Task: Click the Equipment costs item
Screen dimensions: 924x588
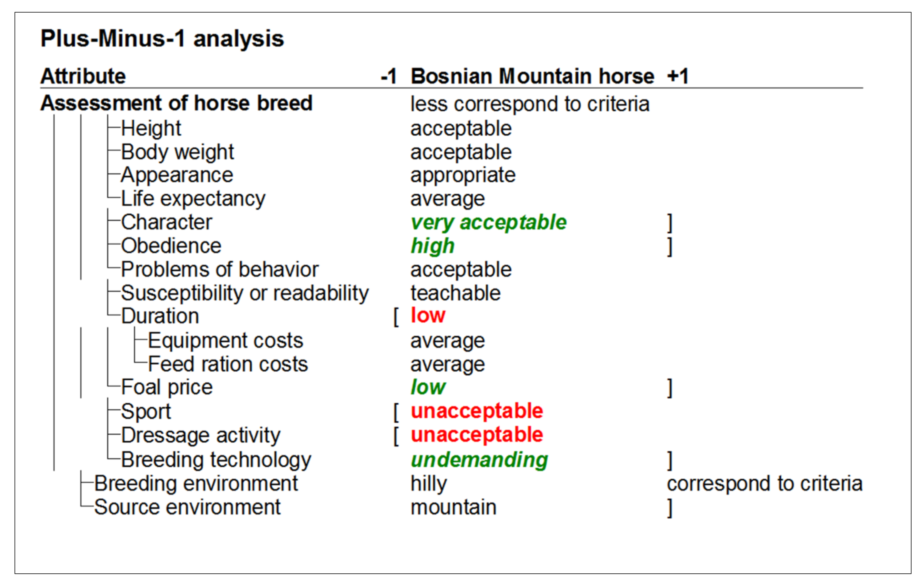Action: 226,341
